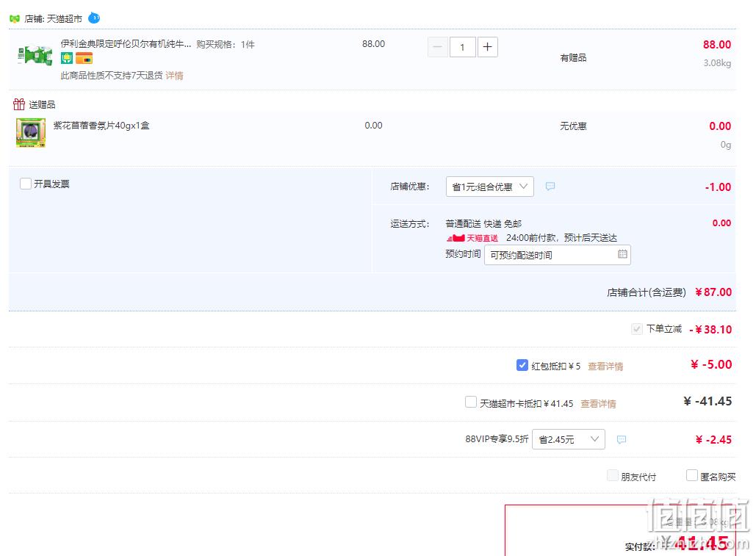Click the orange card badge icon under product
This screenshot has height=556, width=756.
pyautogui.click(x=84, y=58)
